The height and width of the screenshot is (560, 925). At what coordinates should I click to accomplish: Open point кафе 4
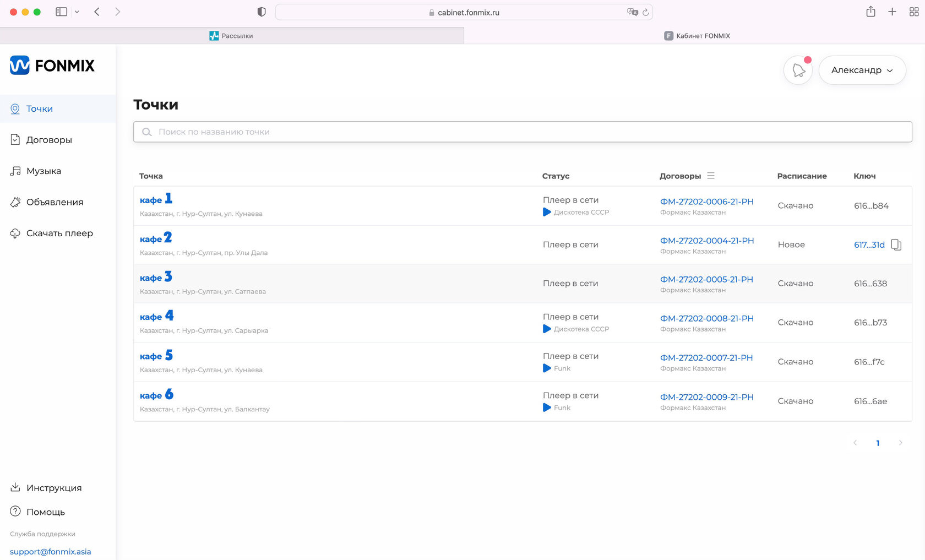tap(156, 316)
